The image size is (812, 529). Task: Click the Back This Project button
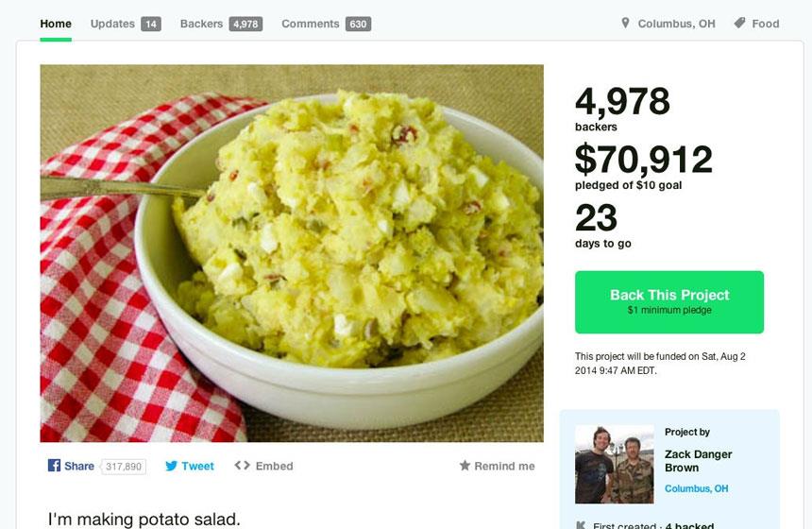coord(669,302)
